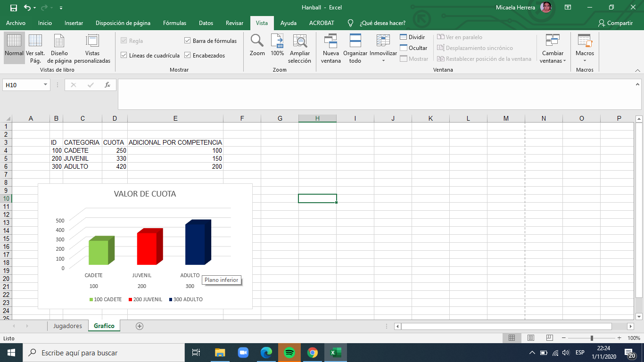Toggle Encabezados checkbox

tap(188, 55)
